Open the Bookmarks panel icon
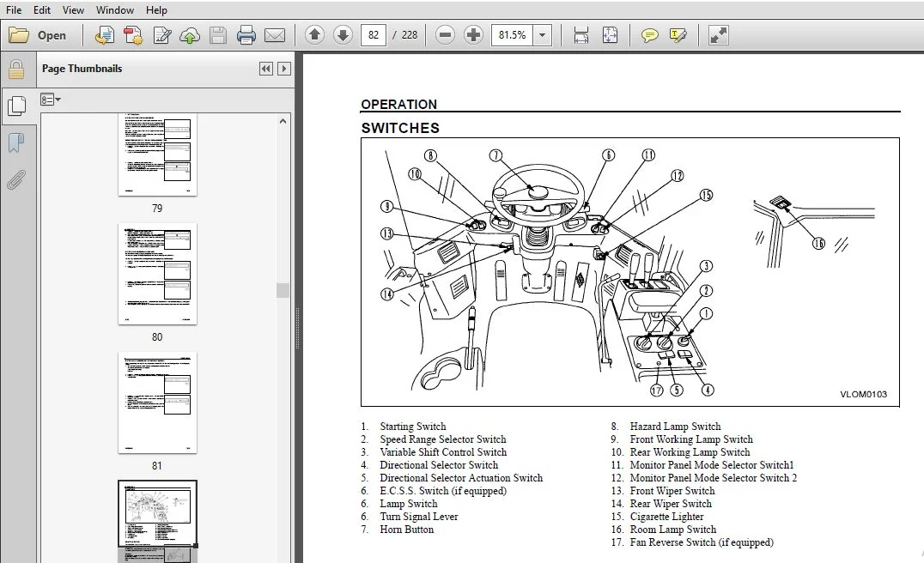This screenshot has width=924, height=563. coord(16,142)
